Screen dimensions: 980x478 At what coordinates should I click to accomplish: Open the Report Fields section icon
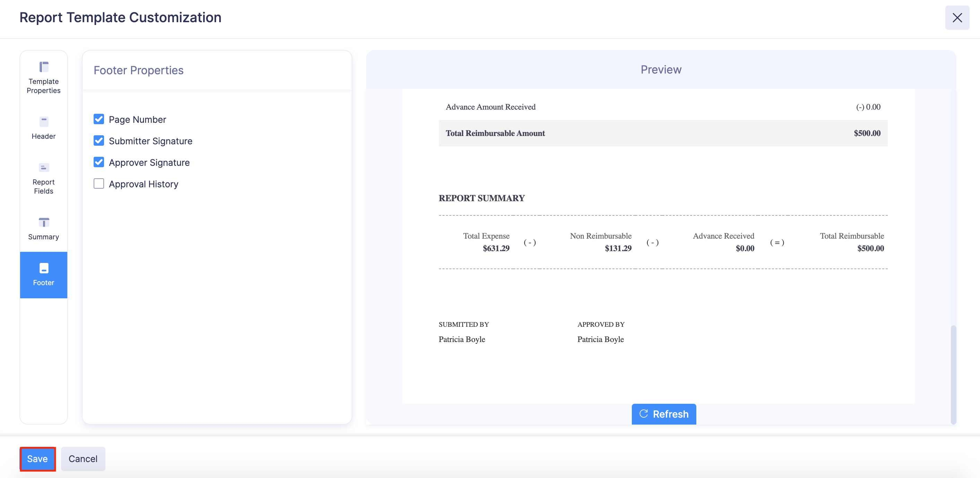pyautogui.click(x=44, y=168)
